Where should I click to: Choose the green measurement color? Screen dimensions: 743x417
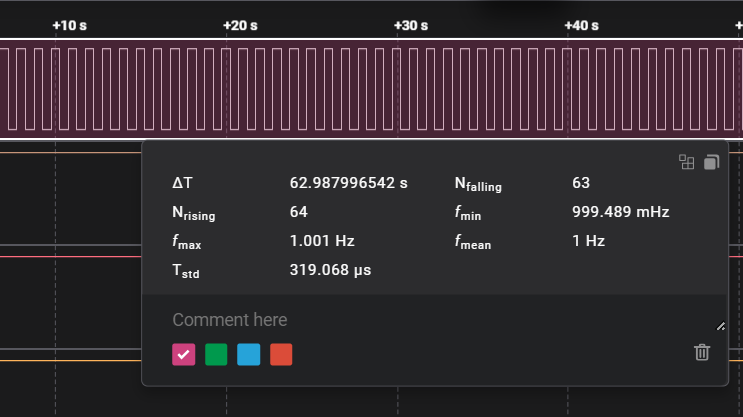coord(216,354)
